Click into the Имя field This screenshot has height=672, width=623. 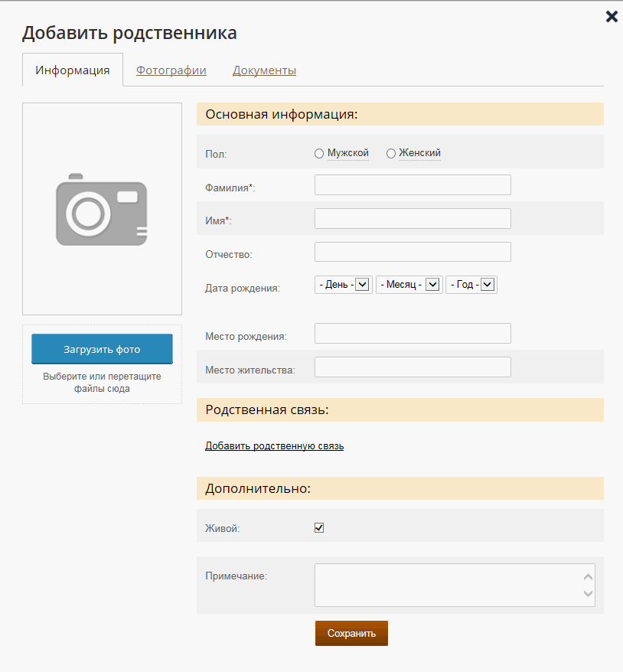pyautogui.click(x=413, y=219)
